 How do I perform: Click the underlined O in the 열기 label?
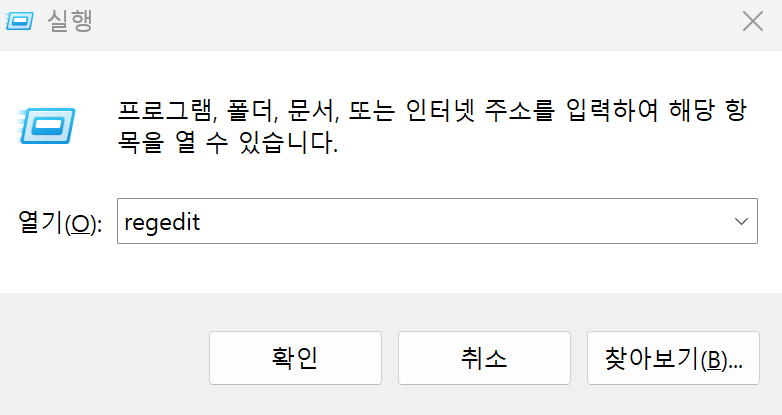pyautogui.click(x=82, y=225)
